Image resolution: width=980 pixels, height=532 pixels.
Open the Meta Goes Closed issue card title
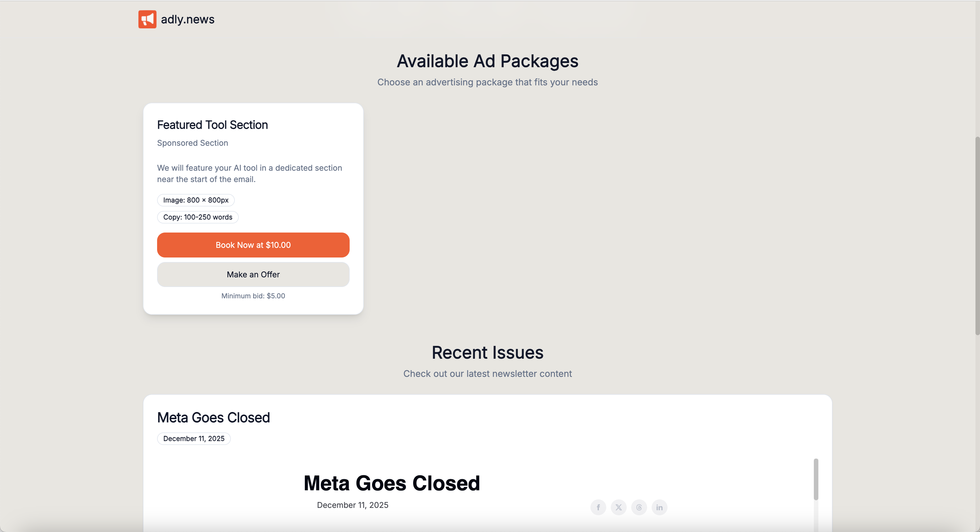[214, 417]
